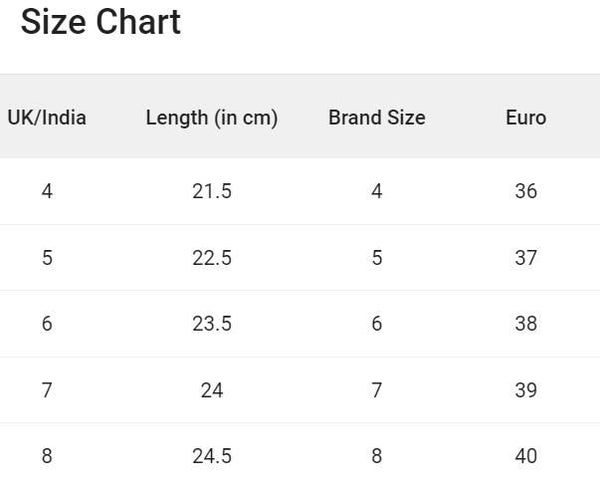Click the Length (in cm) column header
Viewport: 600px width, 488px height.
212,117
